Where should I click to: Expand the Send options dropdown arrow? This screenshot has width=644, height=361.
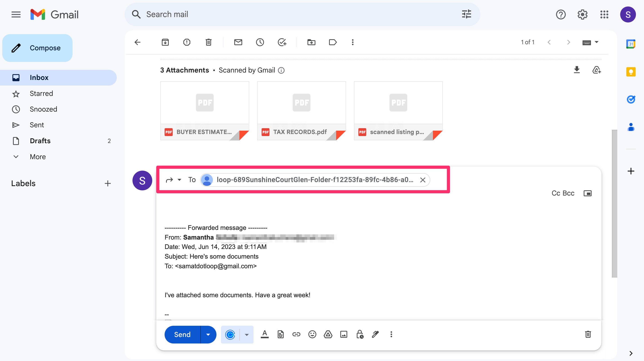coord(208,335)
